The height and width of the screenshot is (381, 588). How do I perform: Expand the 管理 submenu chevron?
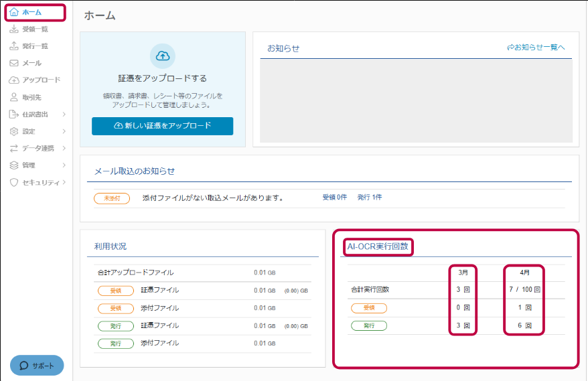pyautogui.click(x=64, y=165)
